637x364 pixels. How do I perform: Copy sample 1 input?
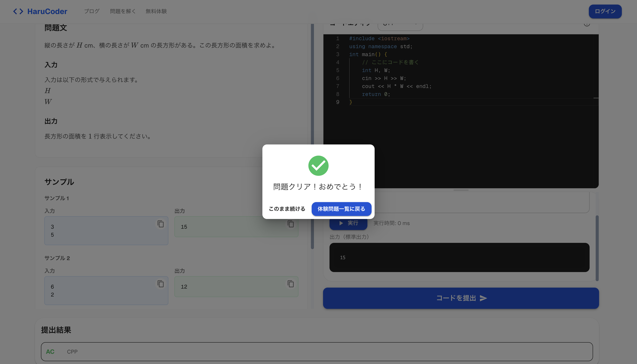pos(161,224)
